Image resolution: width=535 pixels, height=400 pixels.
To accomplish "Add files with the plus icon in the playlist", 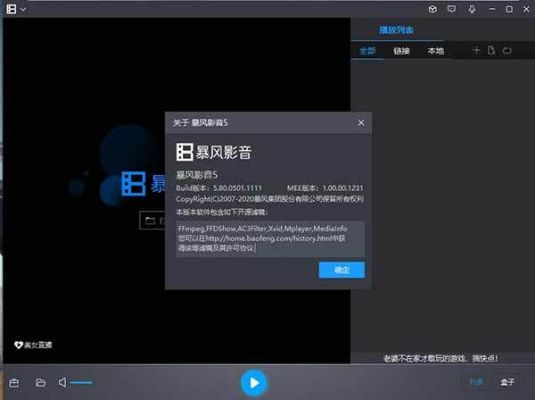I will 476,51.
